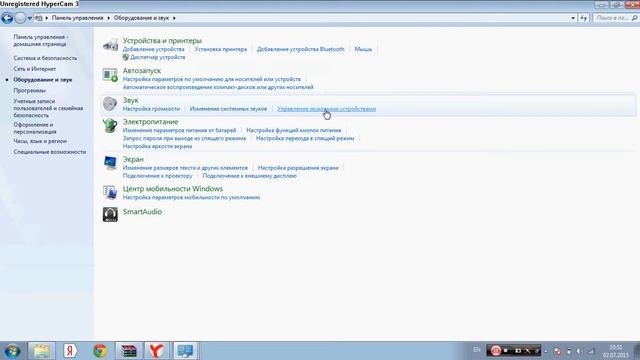Open File Explorer from the taskbar
This screenshot has height=360, width=640.
[x=41, y=351]
